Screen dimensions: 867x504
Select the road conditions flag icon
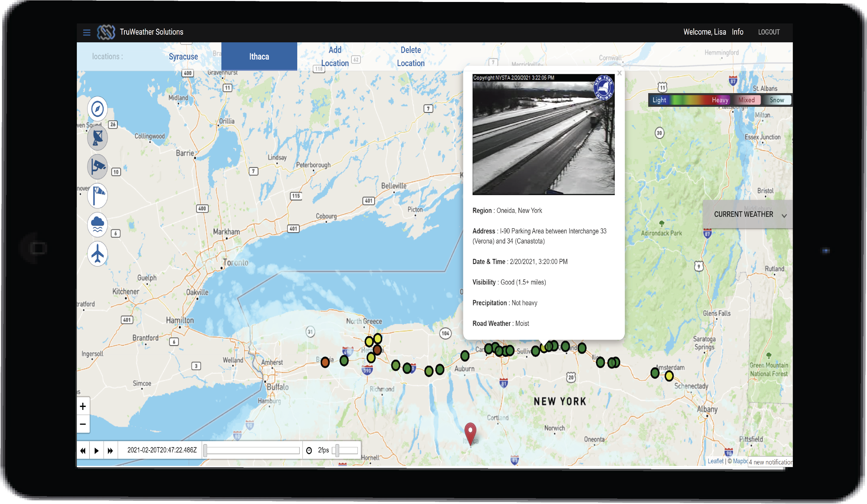pos(98,195)
